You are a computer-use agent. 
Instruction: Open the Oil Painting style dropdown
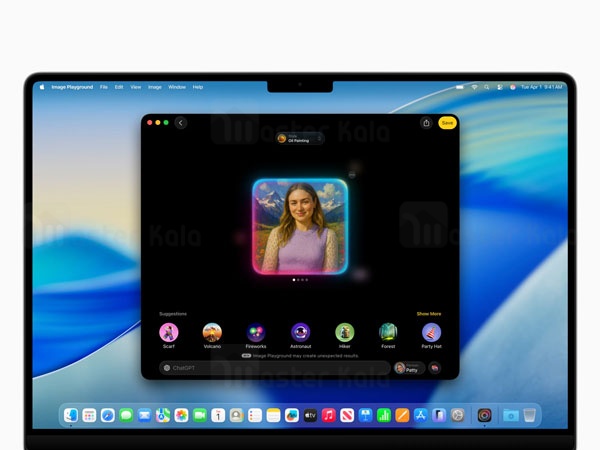[x=300, y=139]
